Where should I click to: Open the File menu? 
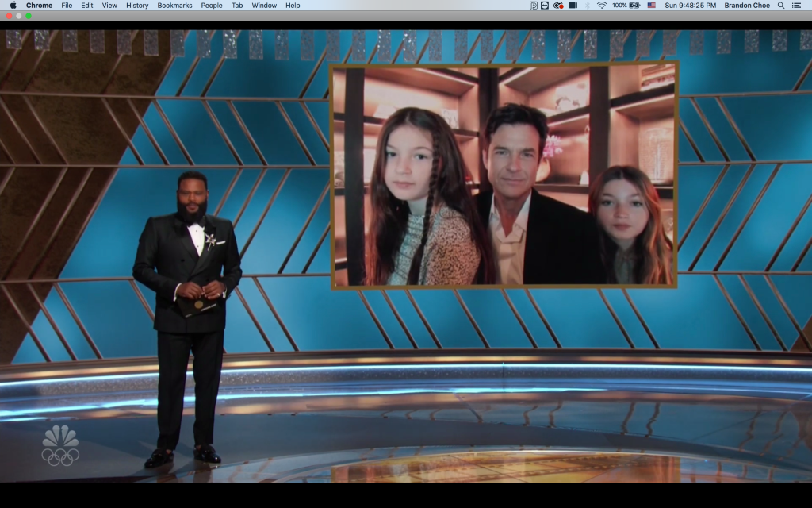coord(67,6)
